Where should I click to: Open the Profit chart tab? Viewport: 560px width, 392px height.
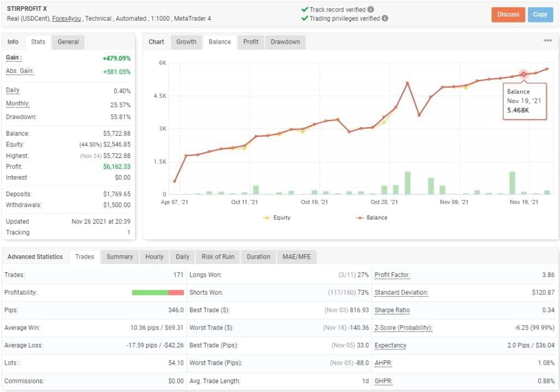250,42
